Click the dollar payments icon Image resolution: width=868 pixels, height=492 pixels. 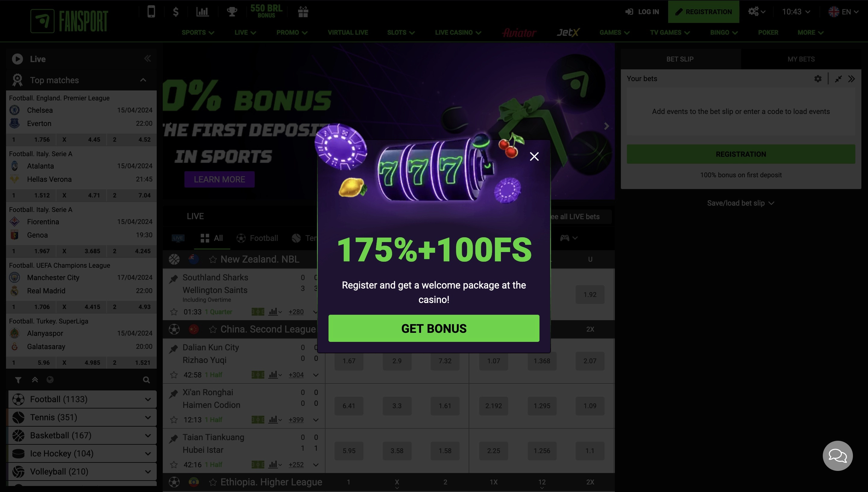click(x=176, y=12)
